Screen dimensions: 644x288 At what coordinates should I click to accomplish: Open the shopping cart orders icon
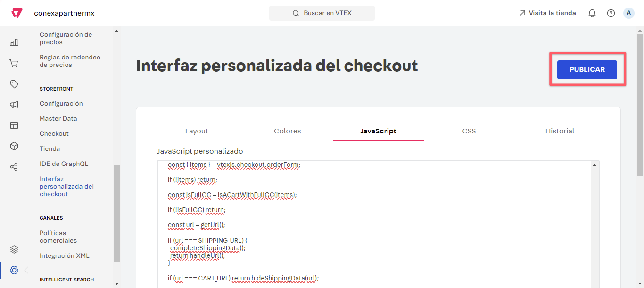14,63
